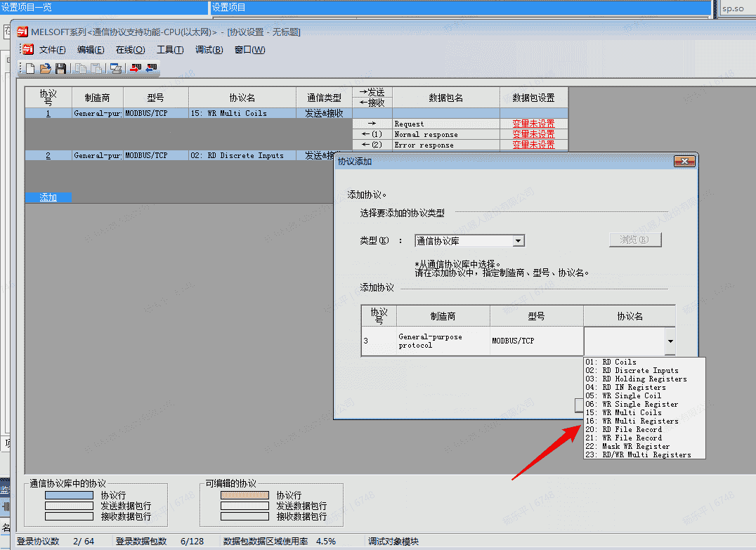
Task: Click the Paste toolbar icon
Action: coord(96,68)
